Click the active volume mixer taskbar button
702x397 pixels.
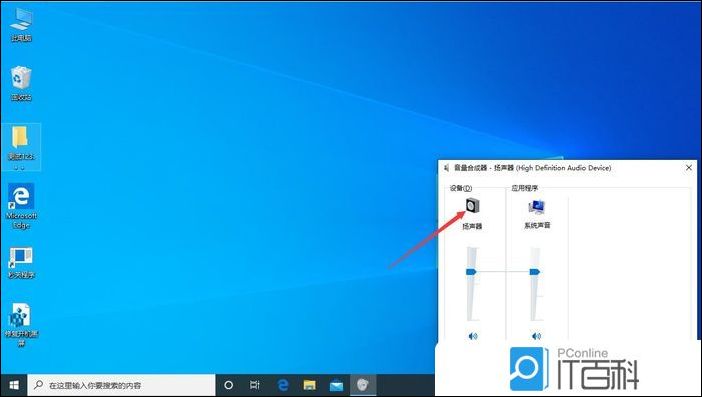pos(363,385)
